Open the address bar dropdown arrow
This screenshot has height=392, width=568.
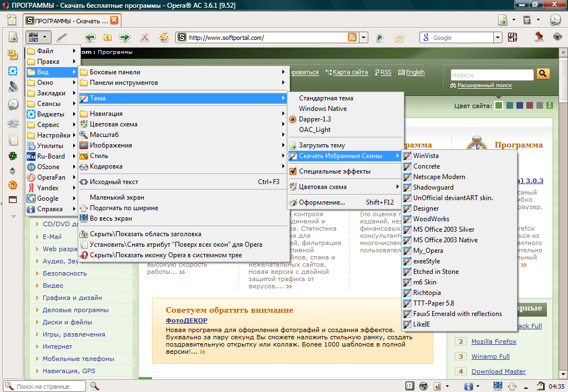pyautogui.click(x=363, y=37)
